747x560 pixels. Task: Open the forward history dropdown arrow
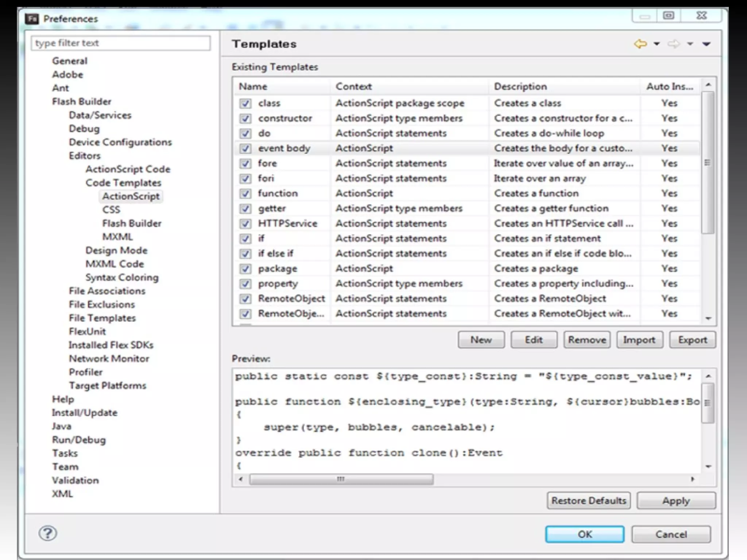[x=690, y=44]
